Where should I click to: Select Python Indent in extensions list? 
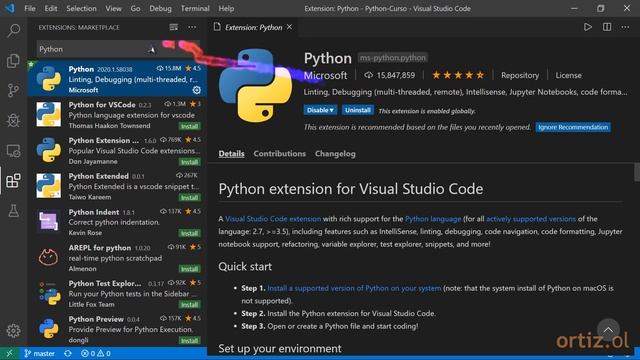click(x=118, y=222)
